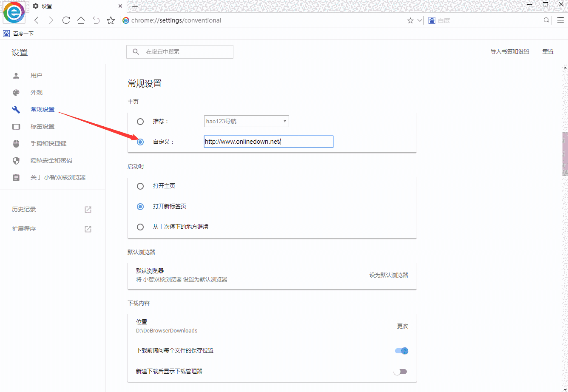The image size is (568, 392).
Task: Enable 新建下载后显示下载管理器 toggle
Action: (x=400, y=371)
